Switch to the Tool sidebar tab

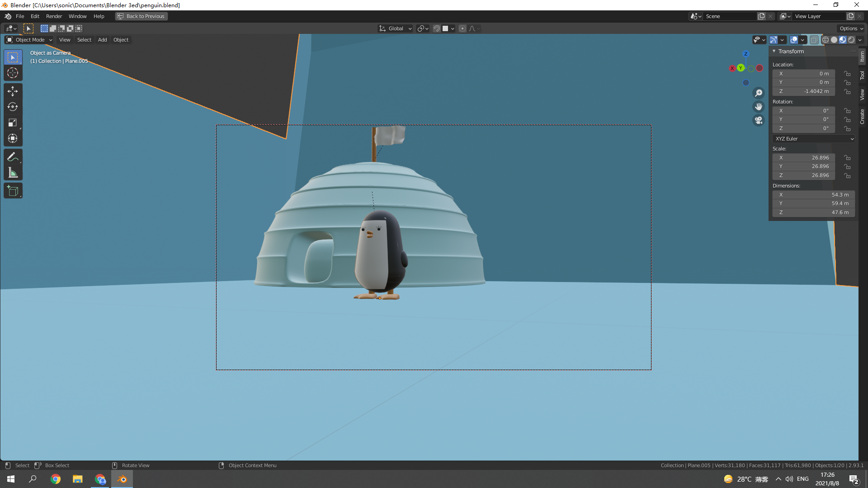862,75
